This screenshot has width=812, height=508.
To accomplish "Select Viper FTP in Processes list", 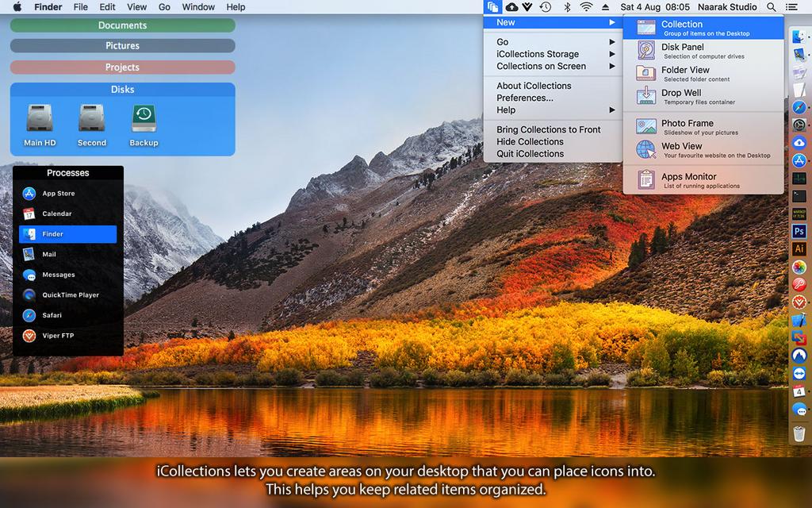I will tap(68, 336).
